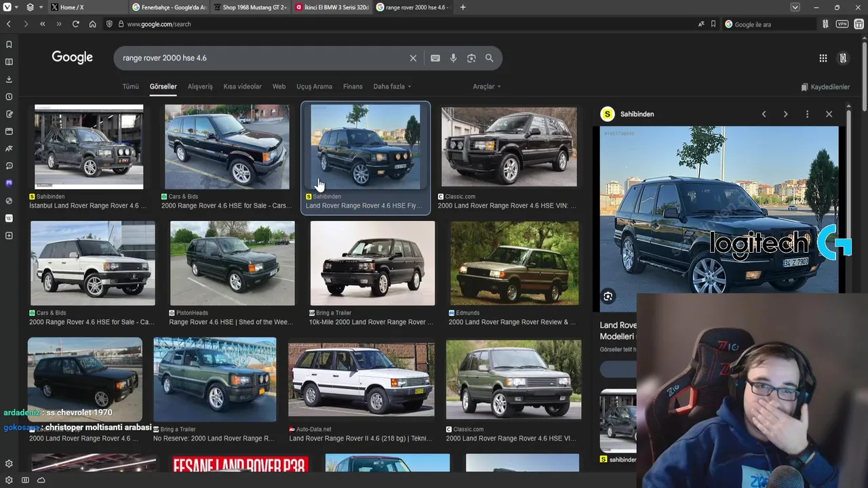Open Notes panel in sidebar
The height and width of the screenshot is (488, 868).
tap(9, 114)
